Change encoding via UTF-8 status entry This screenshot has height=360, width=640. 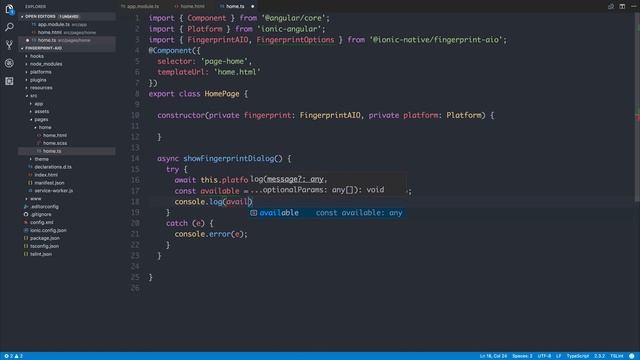pyautogui.click(x=544, y=356)
